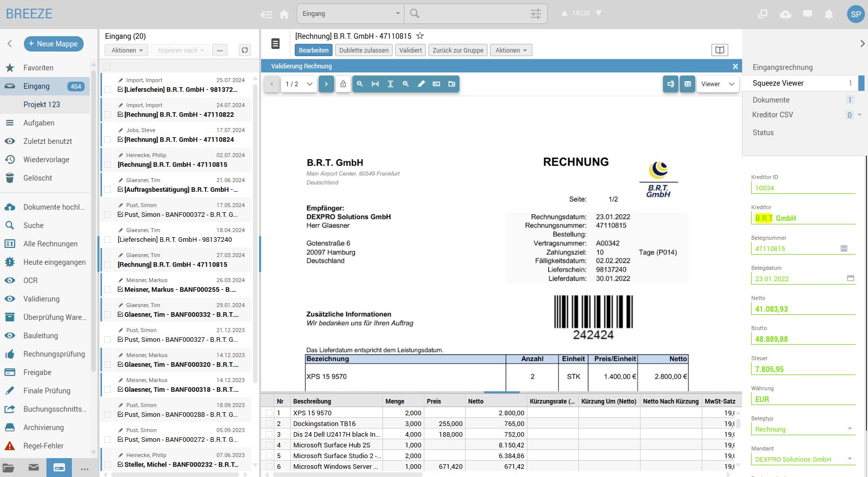Open user avatar SP

pos(856,14)
